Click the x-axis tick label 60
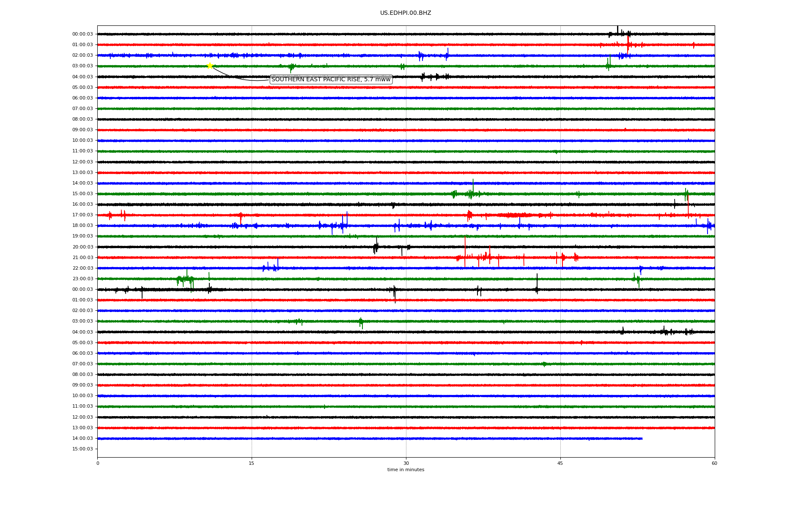Image resolution: width=812 pixels, height=508 pixels. point(714,463)
